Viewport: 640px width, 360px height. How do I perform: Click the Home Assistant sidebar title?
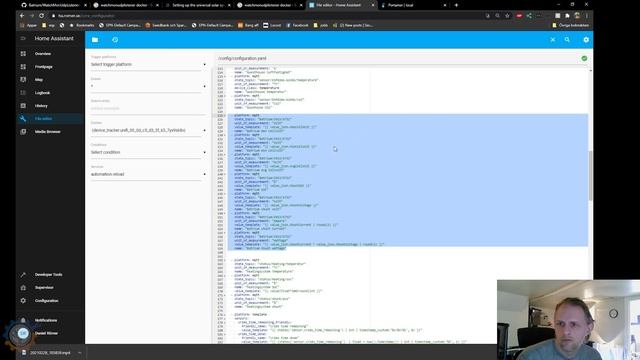click(54, 38)
